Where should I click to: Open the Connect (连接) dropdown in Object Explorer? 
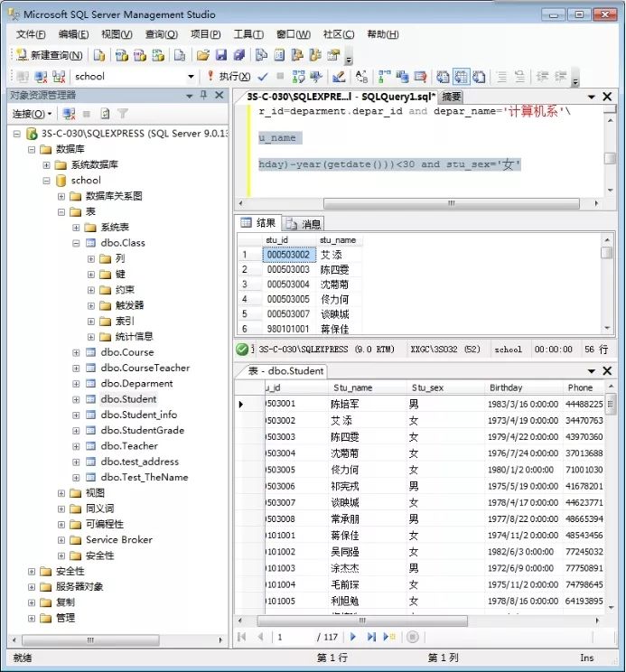tap(33, 114)
